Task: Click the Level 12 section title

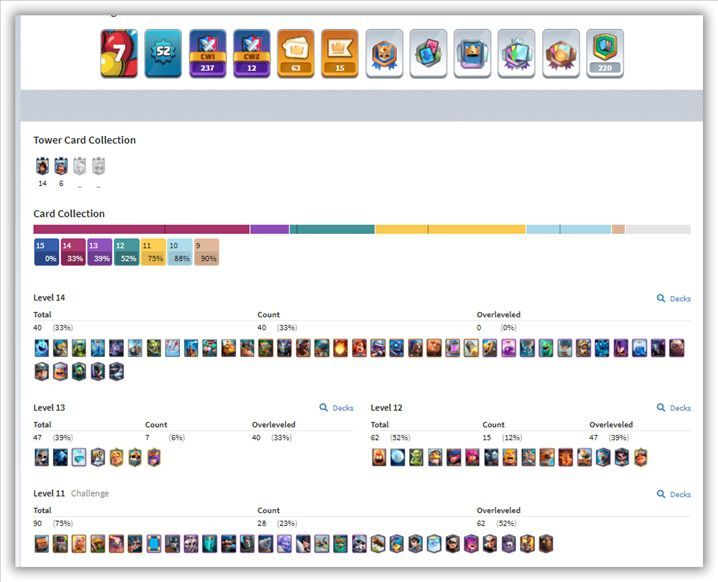Action: pos(386,408)
